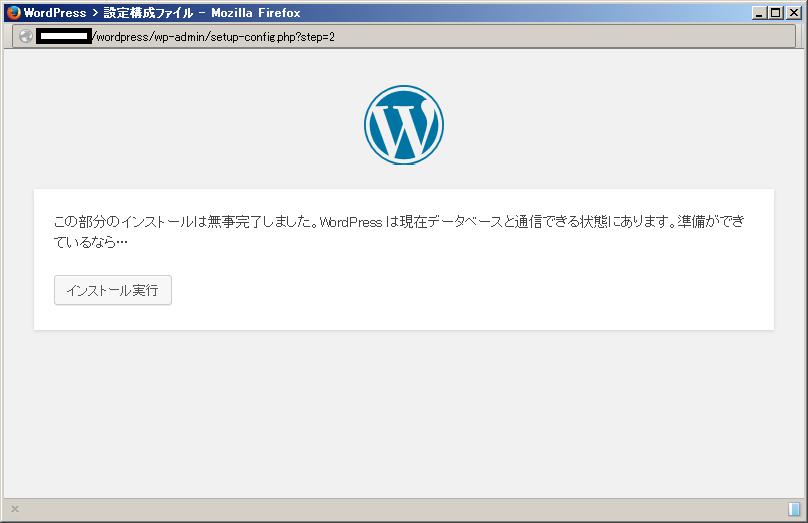Click the globe site identity icon in address bar
Viewport: 808px width, 523px height.
point(26,36)
